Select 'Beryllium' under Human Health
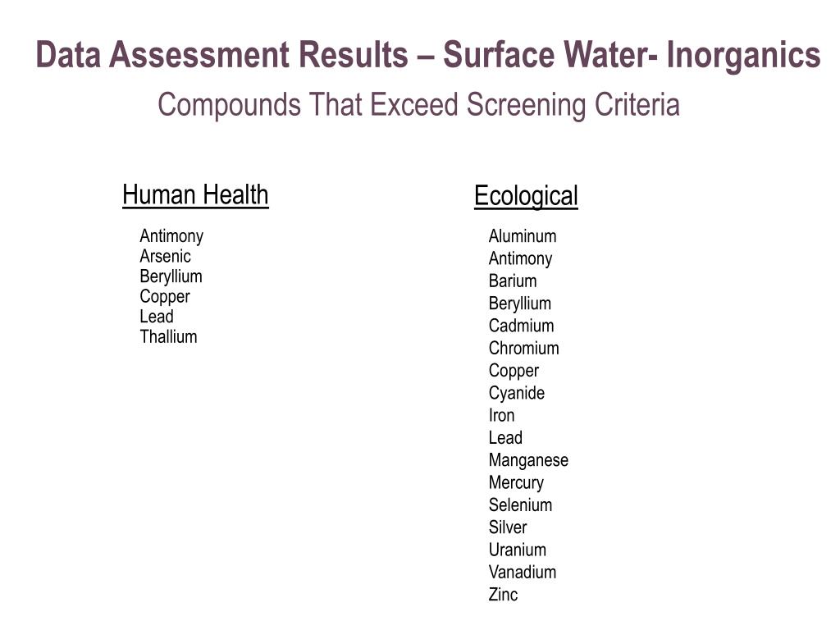 click(171, 276)
